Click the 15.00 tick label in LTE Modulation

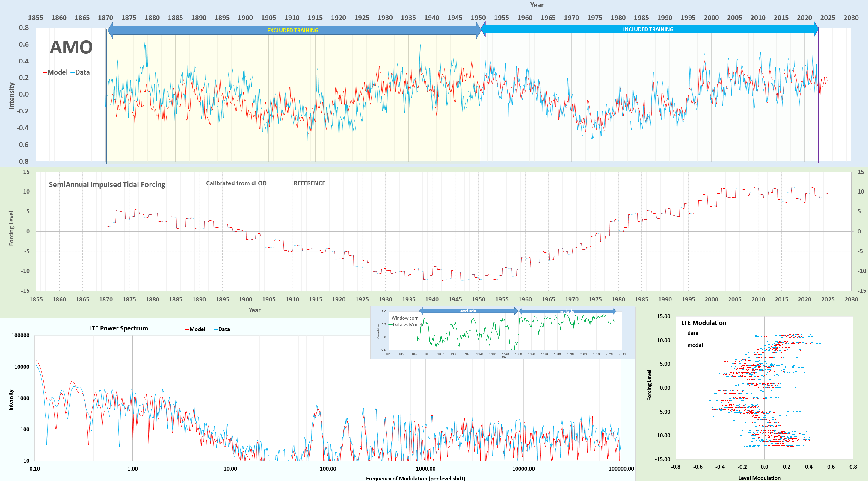pos(663,316)
